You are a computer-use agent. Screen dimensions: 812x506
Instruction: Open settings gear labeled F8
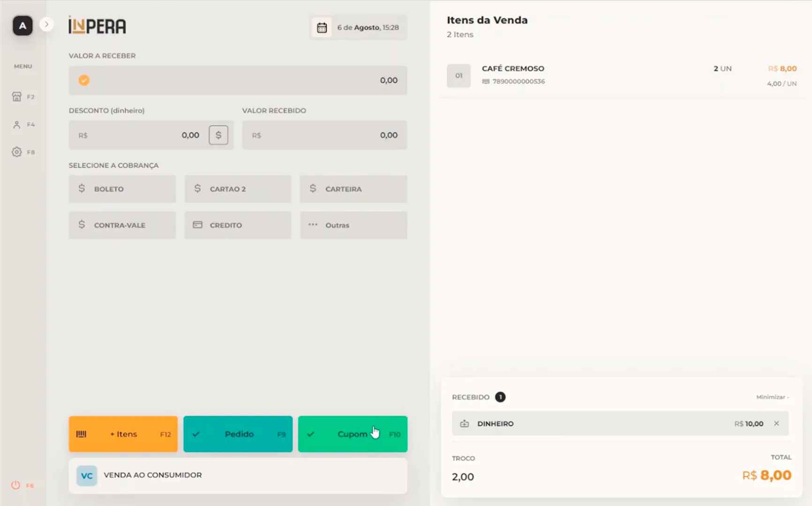[17, 152]
